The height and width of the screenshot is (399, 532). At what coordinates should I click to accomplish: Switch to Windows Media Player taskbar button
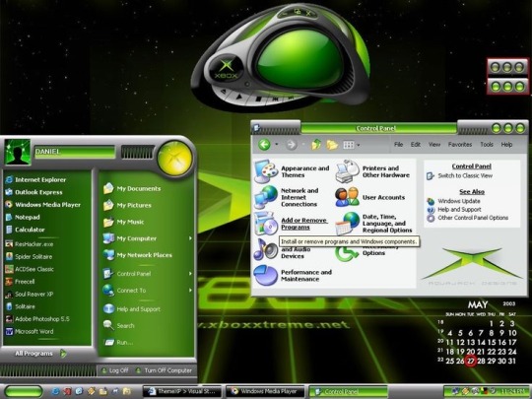click(265, 391)
